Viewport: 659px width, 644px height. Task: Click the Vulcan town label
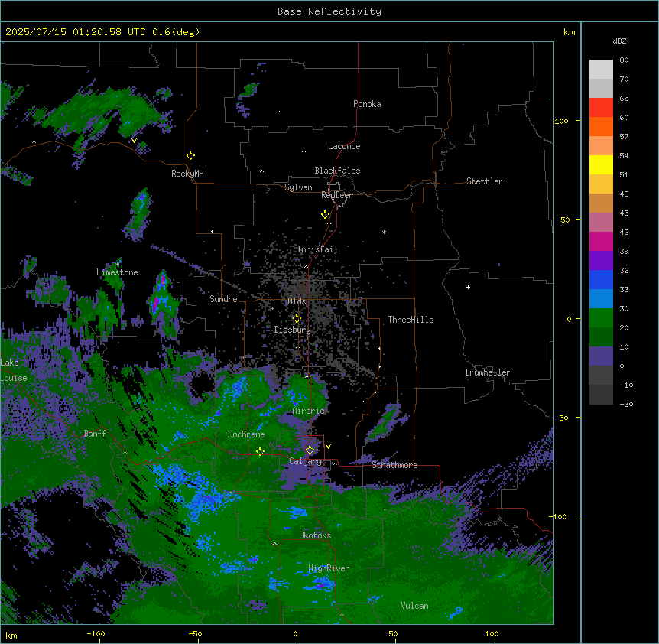(x=415, y=606)
